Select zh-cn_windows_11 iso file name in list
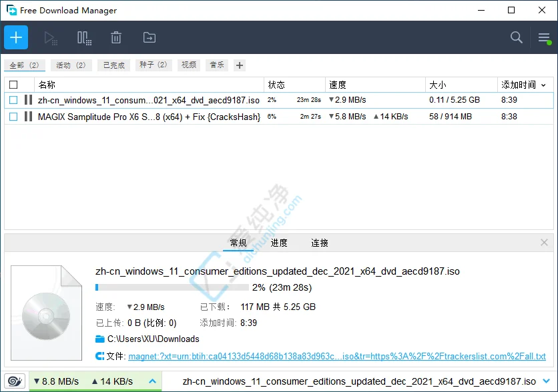The height and width of the screenshot is (392, 558). tap(149, 100)
